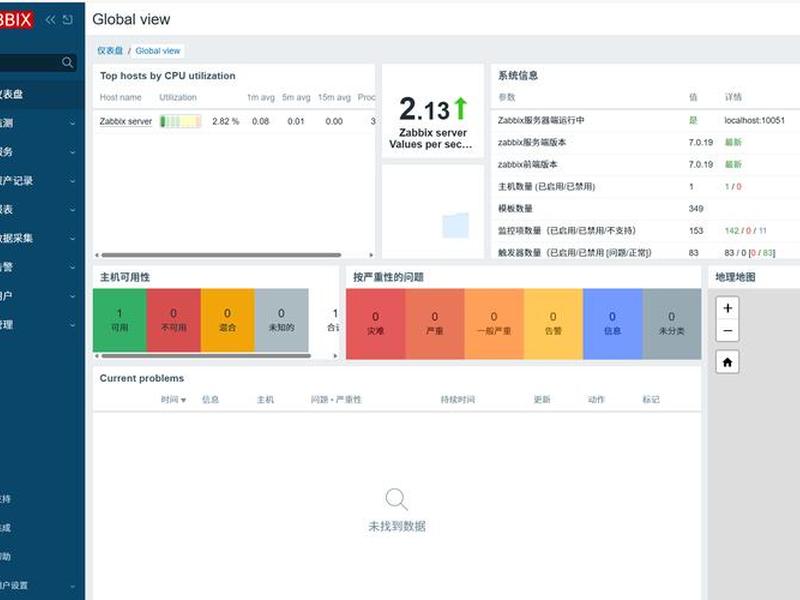Click the Host name column header
This screenshot has height=600, width=800.
coord(120,97)
